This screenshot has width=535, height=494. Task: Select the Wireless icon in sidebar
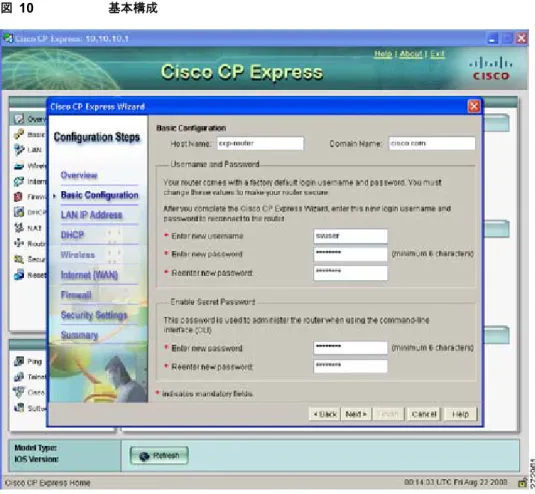[x=19, y=166]
